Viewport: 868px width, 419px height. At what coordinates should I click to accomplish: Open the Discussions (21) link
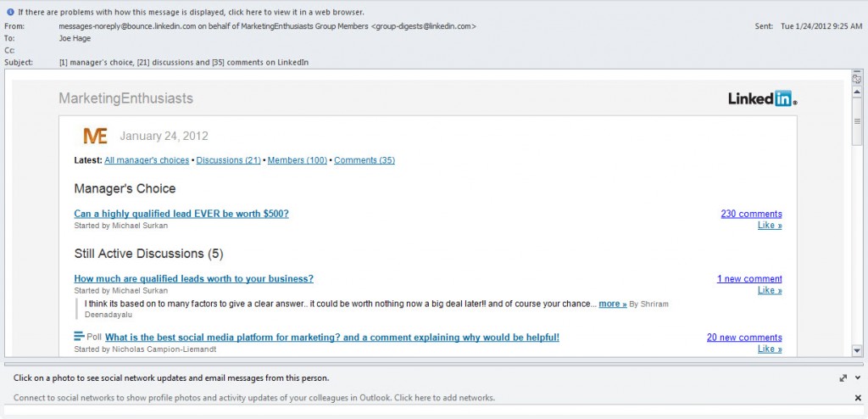click(x=229, y=160)
